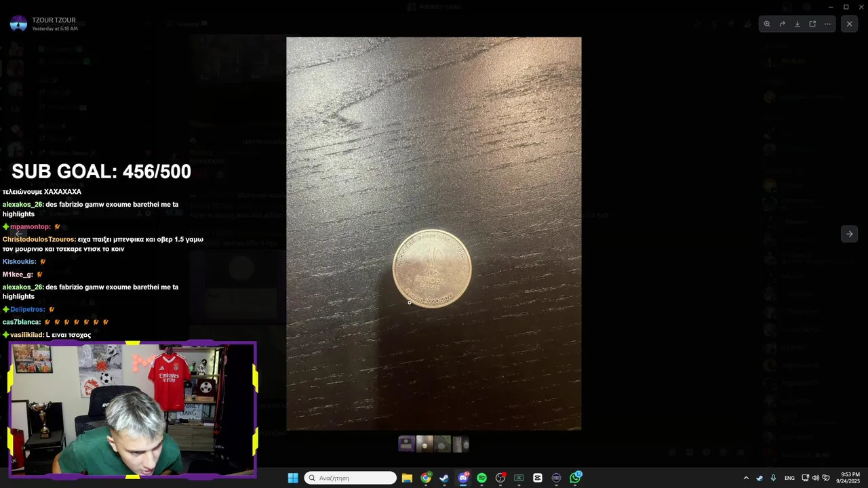Viewport: 868px width, 488px height.
Task: Click the Steam icon in the system tray
Action: coord(759,478)
